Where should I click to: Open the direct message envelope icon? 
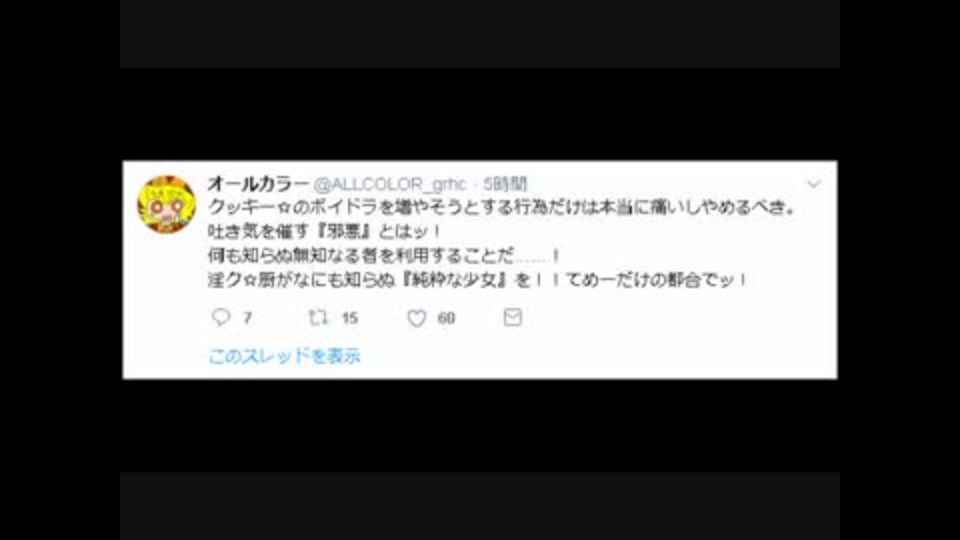[512, 317]
